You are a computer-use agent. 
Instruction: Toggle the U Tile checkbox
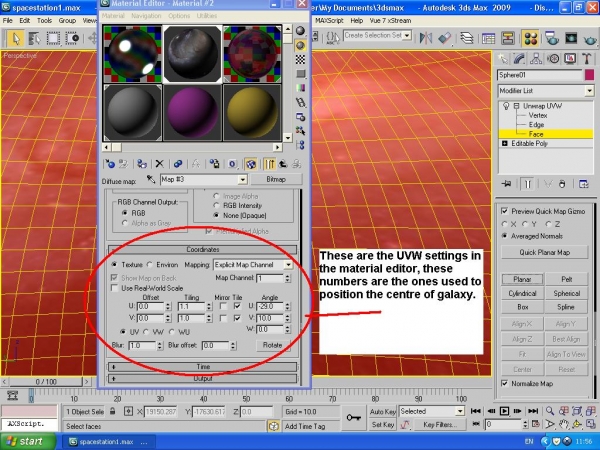coord(237,306)
